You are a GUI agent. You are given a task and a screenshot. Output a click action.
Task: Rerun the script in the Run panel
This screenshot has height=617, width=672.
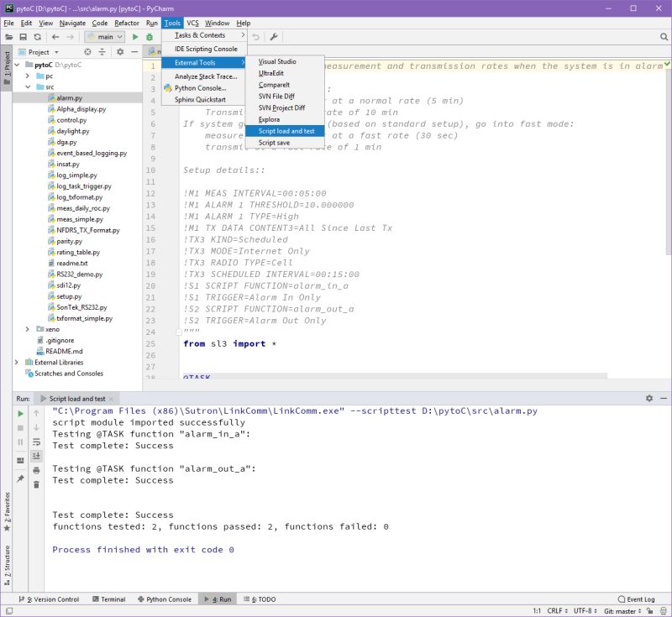point(20,415)
